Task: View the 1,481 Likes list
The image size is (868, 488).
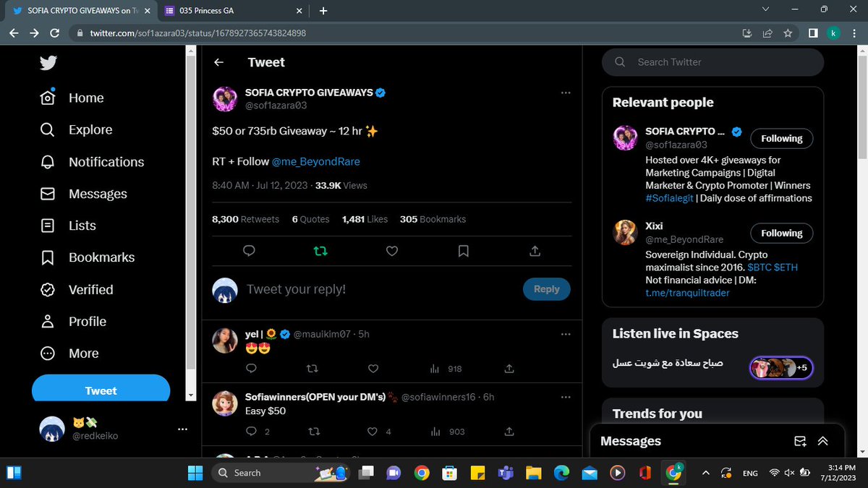Action: [x=365, y=219]
